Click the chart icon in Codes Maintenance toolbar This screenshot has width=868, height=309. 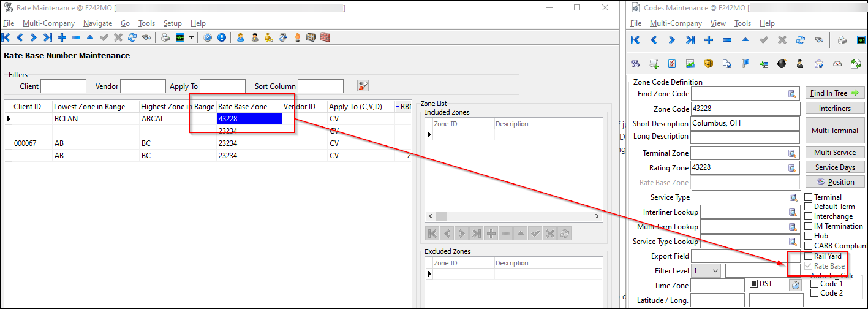pyautogui.click(x=690, y=64)
